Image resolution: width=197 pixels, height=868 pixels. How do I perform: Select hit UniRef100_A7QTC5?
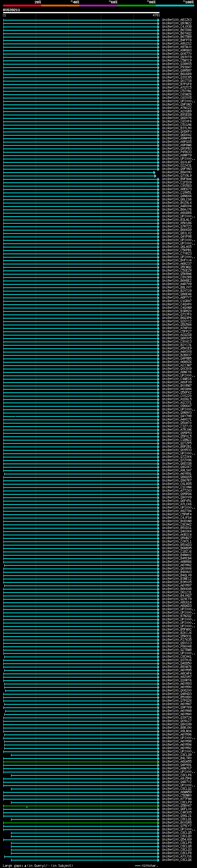point(176,88)
